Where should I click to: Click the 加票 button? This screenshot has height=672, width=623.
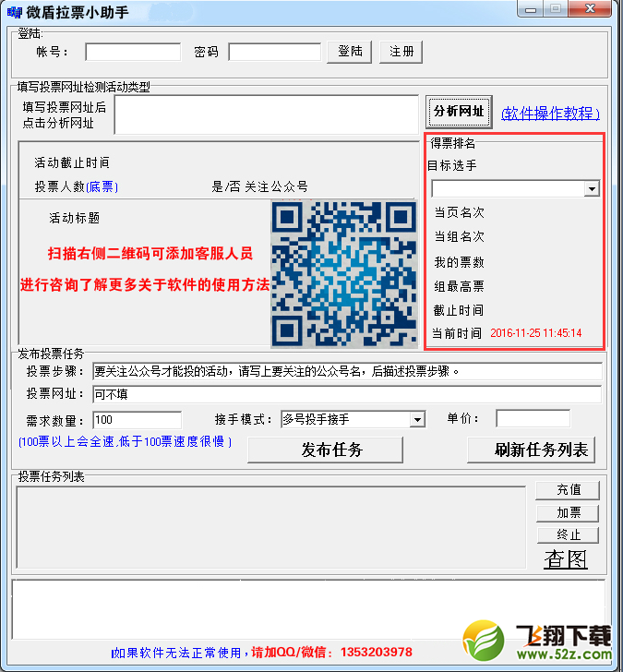[568, 512]
